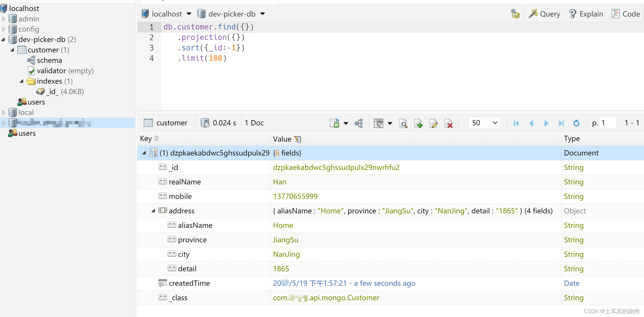Open the Query wizard
This screenshot has height=317, width=644.
click(544, 14)
